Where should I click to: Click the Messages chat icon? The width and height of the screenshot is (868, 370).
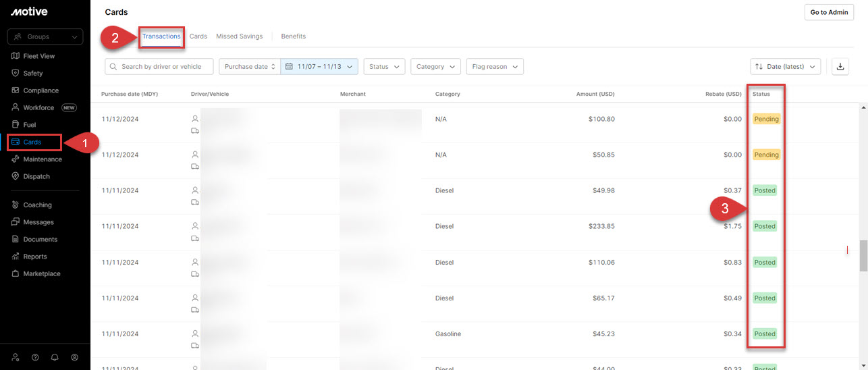(x=16, y=222)
